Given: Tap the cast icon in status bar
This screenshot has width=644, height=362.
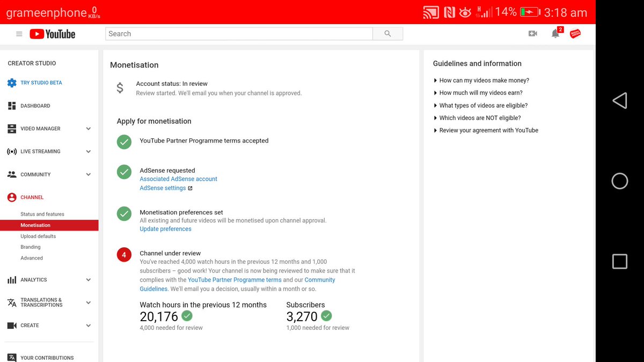Looking at the screenshot, I should (431, 12).
